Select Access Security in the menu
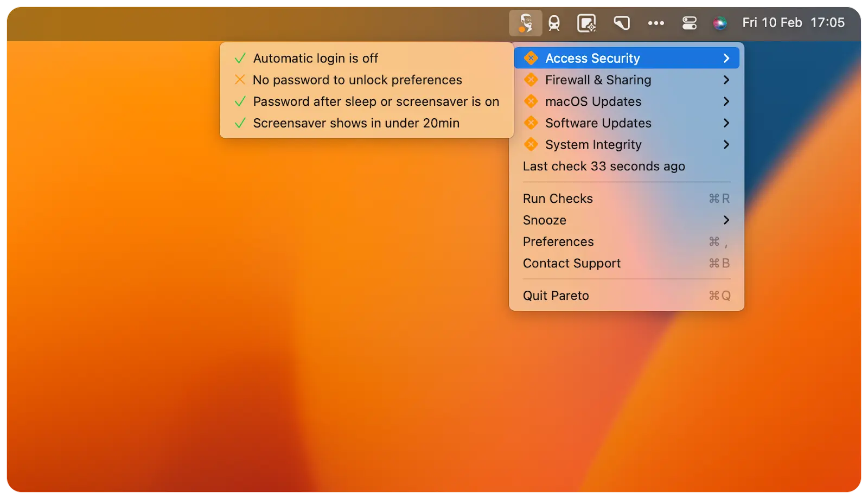This screenshot has width=868, height=499. [592, 58]
